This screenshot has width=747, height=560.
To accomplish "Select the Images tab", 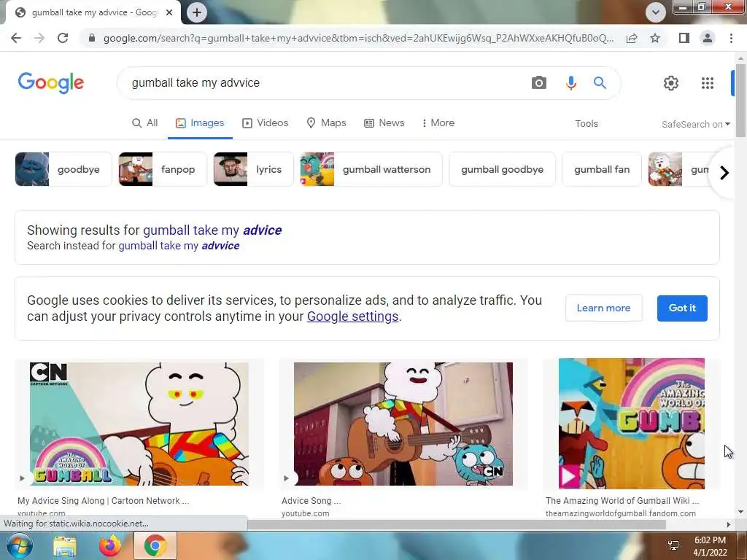I will coord(200,122).
